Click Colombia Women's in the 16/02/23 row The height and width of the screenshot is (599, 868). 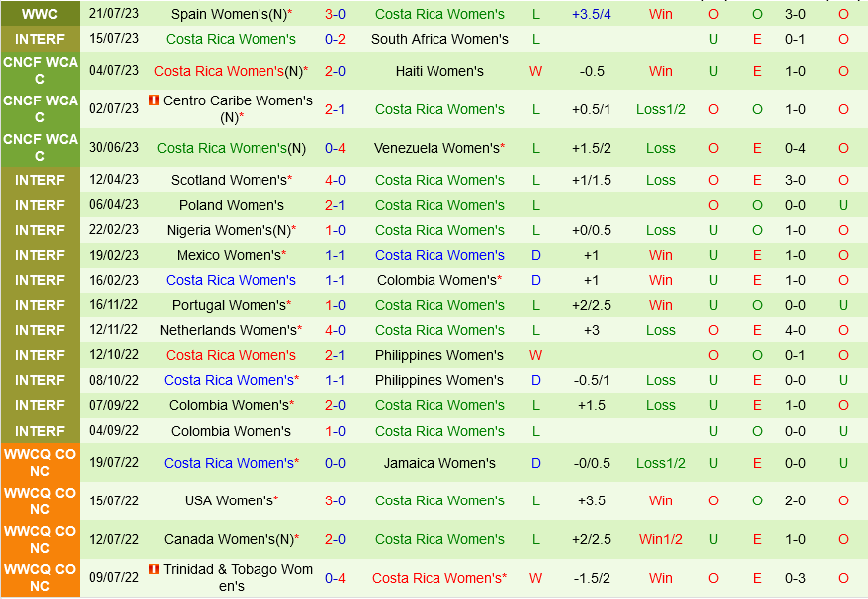pyautogui.click(x=436, y=280)
